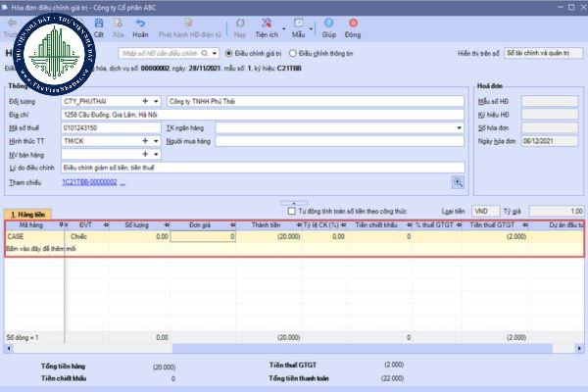This screenshot has width=588, height=392.
Task: Open the TK ngân hàng dropdown
Action: (459, 127)
